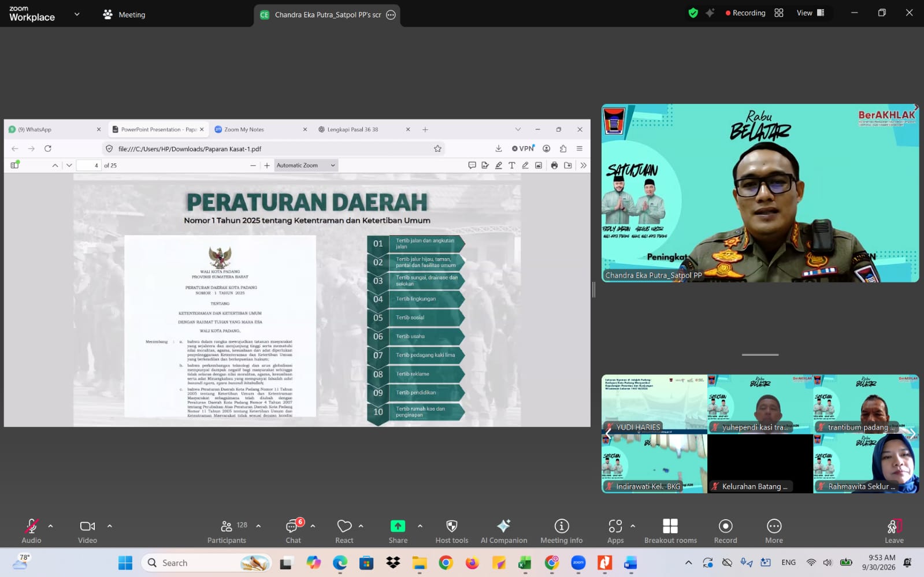The width and height of the screenshot is (924, 577).
Task: Open the Participants panel
Action: tap(227, 531)
